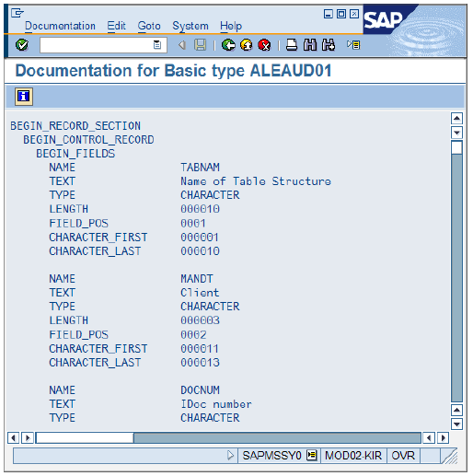Click the leftmost horizontal scroll left arrow
Screen dimensions: 473x476
coord(13,437)
